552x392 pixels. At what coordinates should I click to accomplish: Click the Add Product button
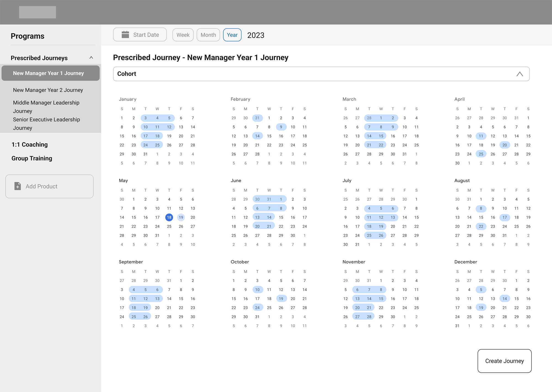point(49,186)
